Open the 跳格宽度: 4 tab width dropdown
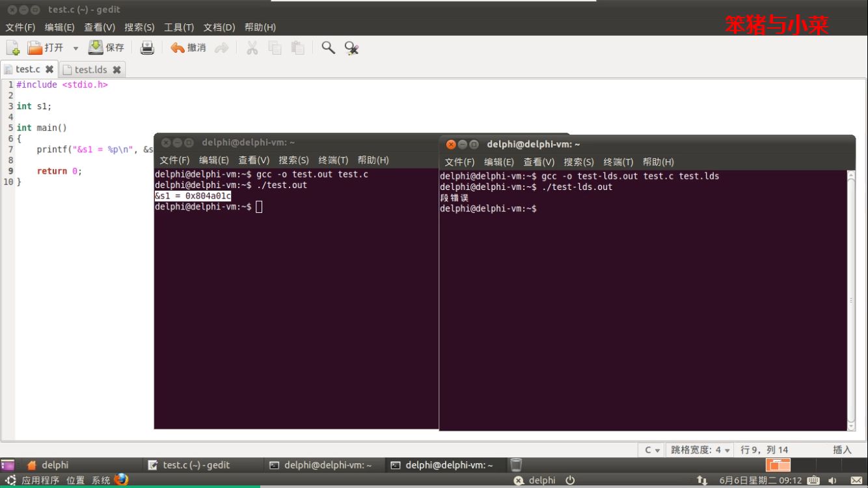Viewport: 868px width, 488px height. pos(701,450)
